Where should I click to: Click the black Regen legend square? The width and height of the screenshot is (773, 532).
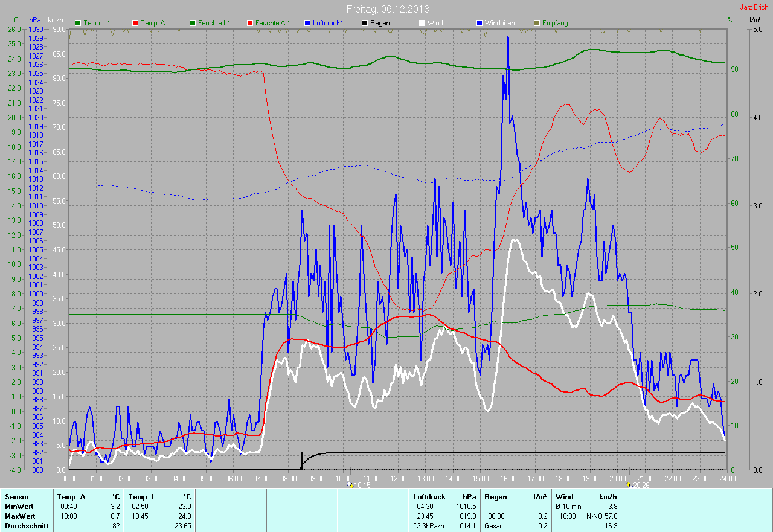coord(364,23)
